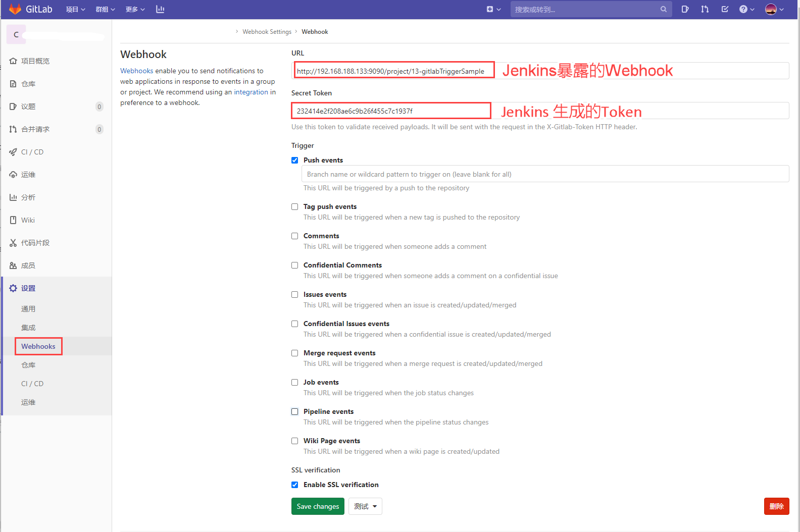This screenshot has width=800, height=532.
Task: Click the Save changes button
Action: (318, 506)
